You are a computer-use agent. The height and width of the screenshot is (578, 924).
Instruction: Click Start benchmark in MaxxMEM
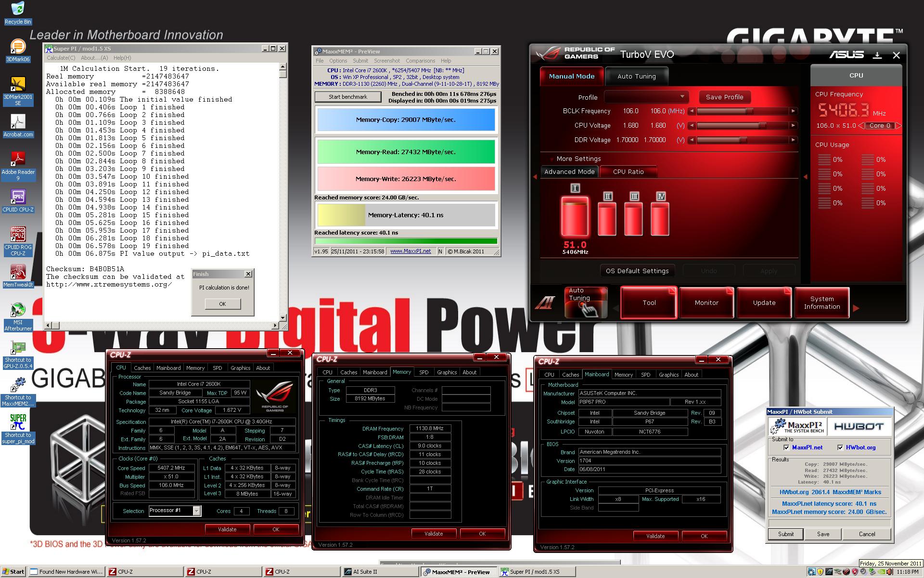coord(348,97)
